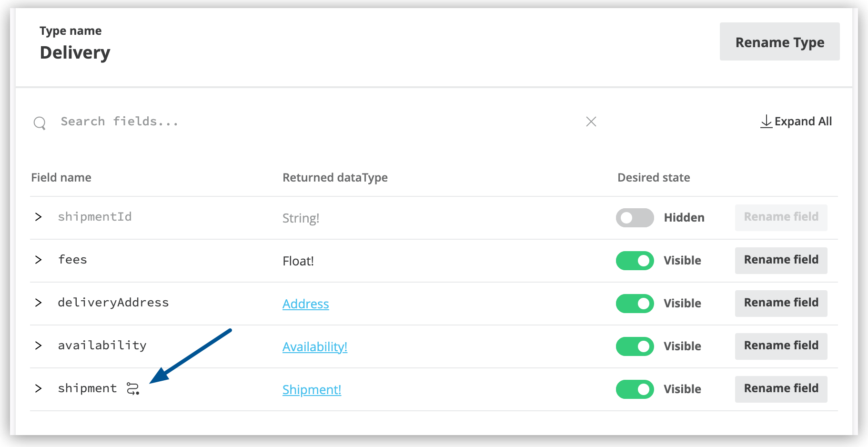Click the Expand All download-arrow icon
The height and width of the screenshot is (447, 868).
point(766,121)
